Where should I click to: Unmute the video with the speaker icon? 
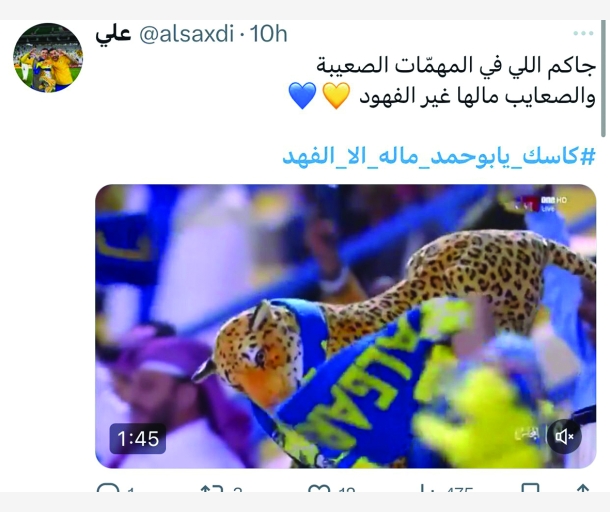pyautogui.click(x=564, y=436)
